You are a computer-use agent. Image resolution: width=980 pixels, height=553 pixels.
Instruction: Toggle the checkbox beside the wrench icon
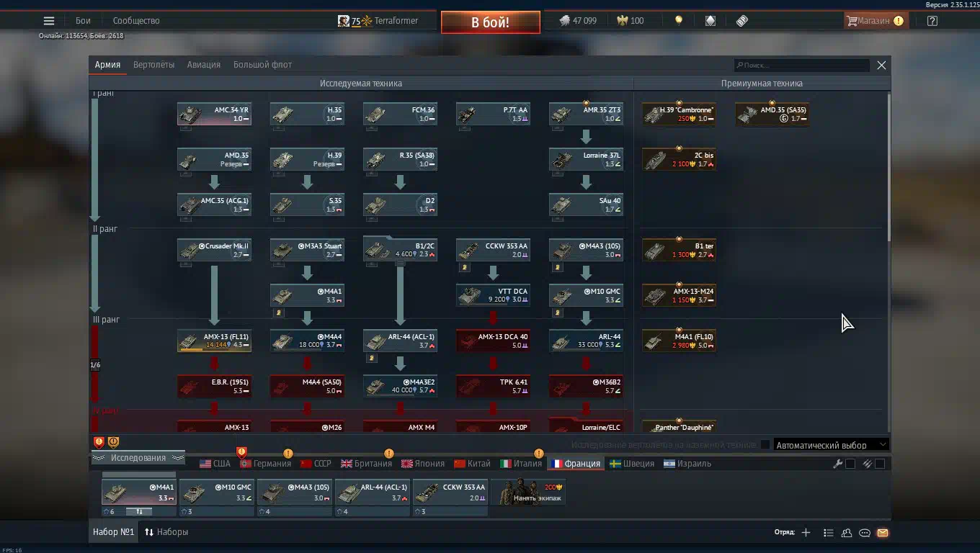pos(850,464)
